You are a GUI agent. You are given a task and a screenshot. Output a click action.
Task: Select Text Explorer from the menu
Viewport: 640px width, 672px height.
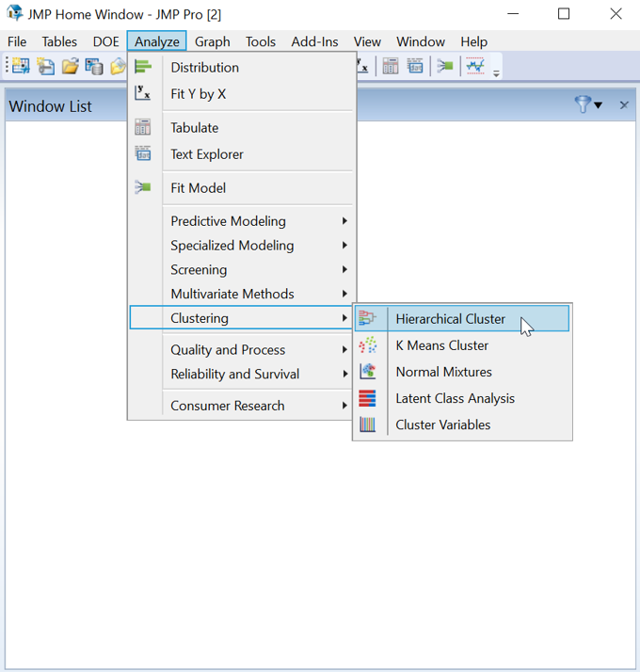pyautogui.click(x=243, y=154)
